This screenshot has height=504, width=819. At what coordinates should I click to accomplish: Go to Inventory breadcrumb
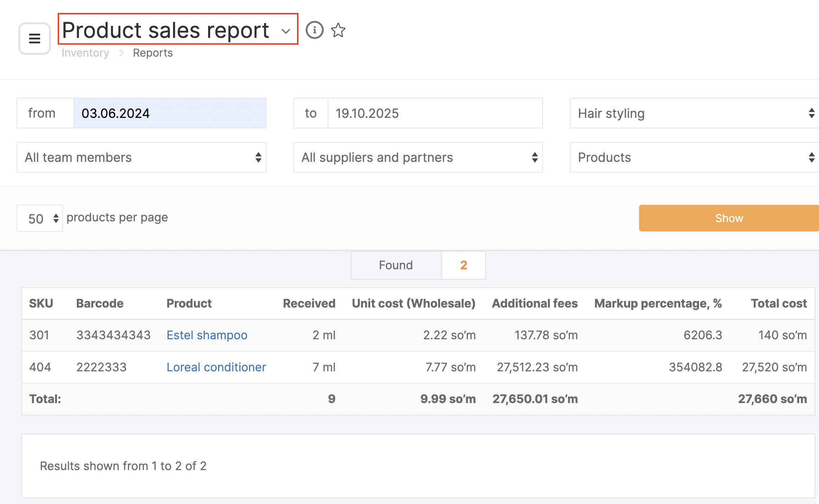(85, 53)
